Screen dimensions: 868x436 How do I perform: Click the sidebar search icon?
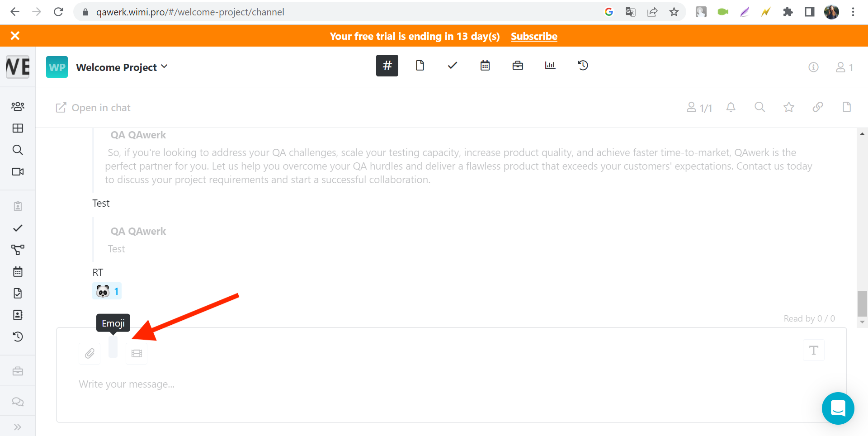[18, 150]
